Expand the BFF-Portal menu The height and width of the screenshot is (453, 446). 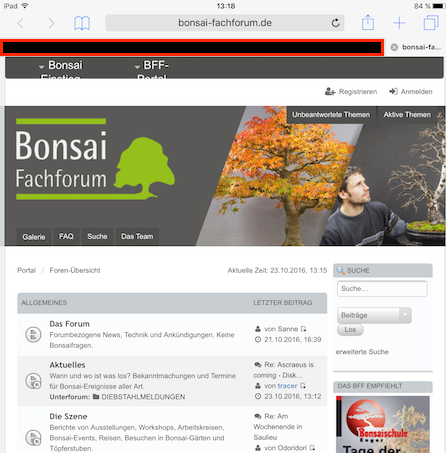point(152,69)
